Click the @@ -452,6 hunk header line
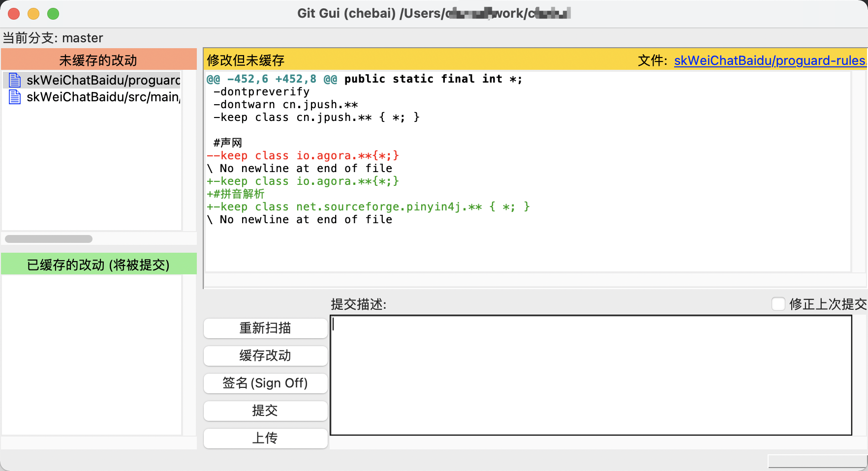This screenshot has height=471, width=868. (x=364, y=79)
